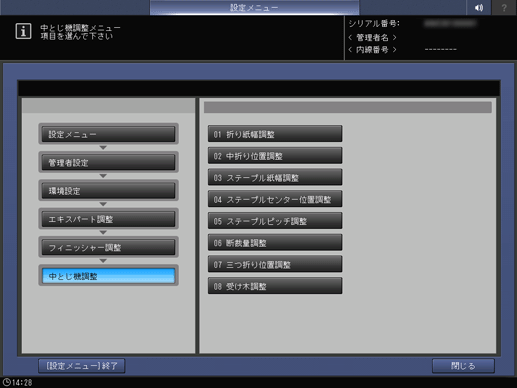Exit via [設定メニュー]終了 button

[x=82, y=366]
